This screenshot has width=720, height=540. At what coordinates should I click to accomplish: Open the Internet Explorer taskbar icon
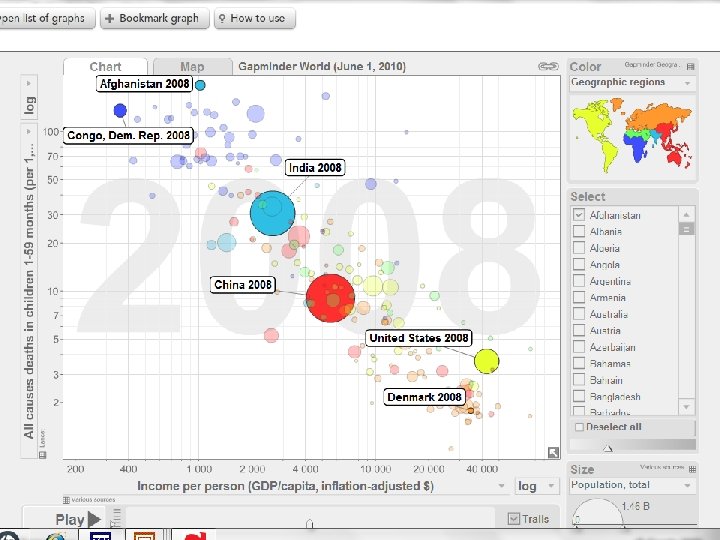tap(56, 536)
